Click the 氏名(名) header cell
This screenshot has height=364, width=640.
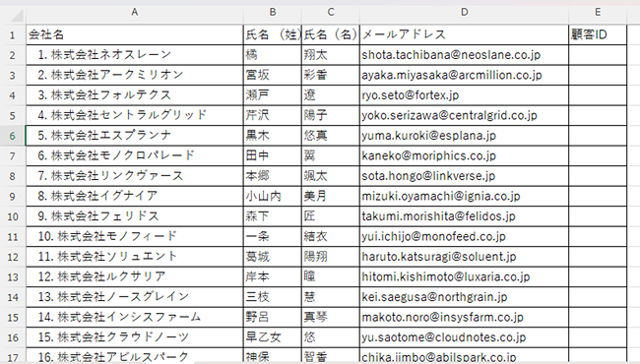point(331,34)
